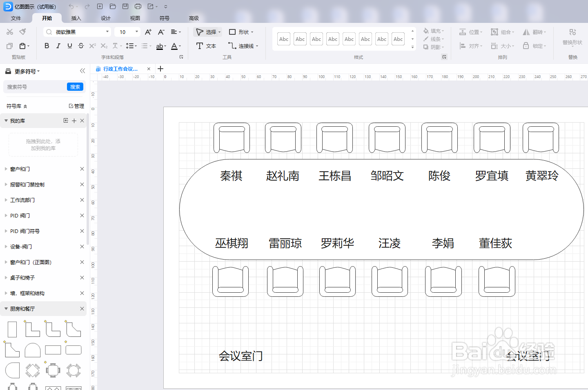Click the increase font size icon
This screenshot has width=588, height=390.
(148, 31)
